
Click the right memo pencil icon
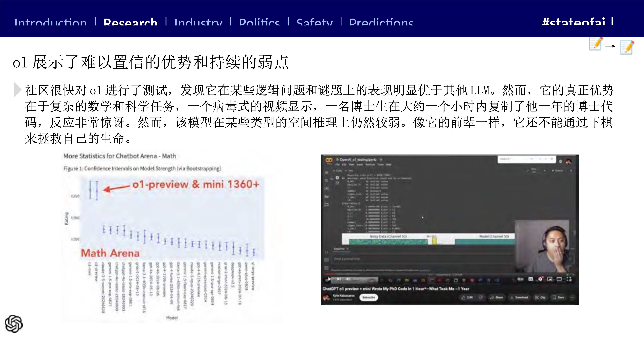(627, 47)
